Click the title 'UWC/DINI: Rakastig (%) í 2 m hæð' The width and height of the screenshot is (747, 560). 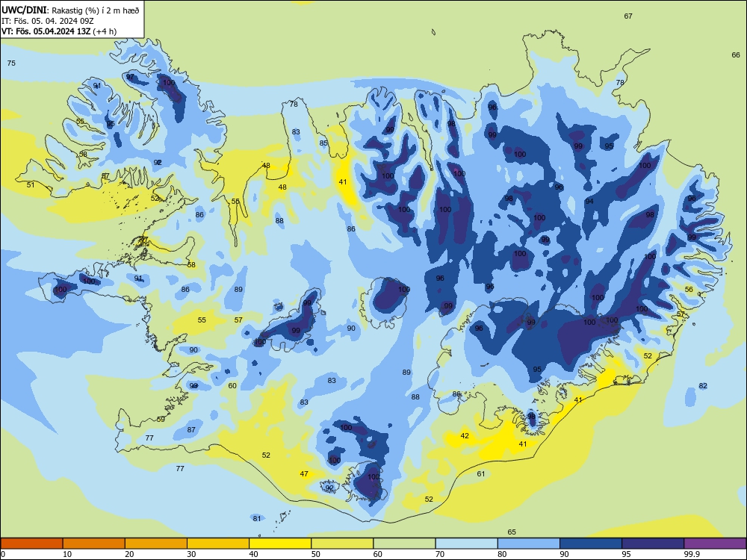click(x=70, y=10)
